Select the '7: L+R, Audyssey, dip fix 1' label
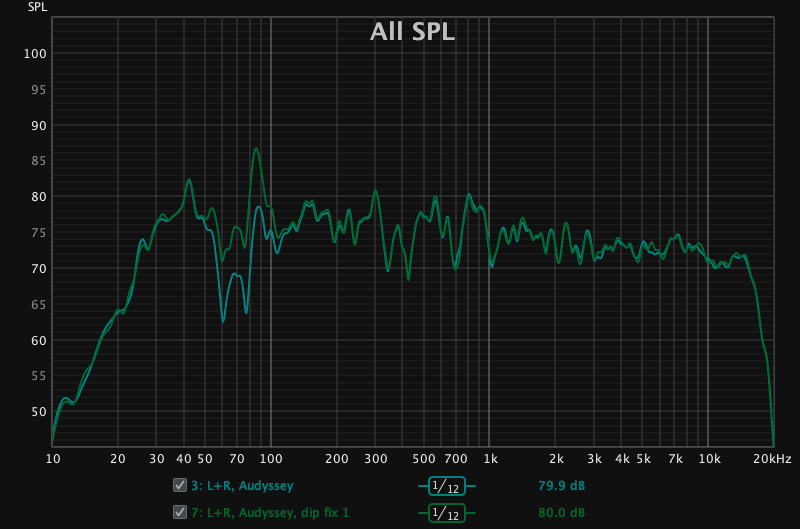This screenshot has width=800, height=529. (x=270, y=513)
